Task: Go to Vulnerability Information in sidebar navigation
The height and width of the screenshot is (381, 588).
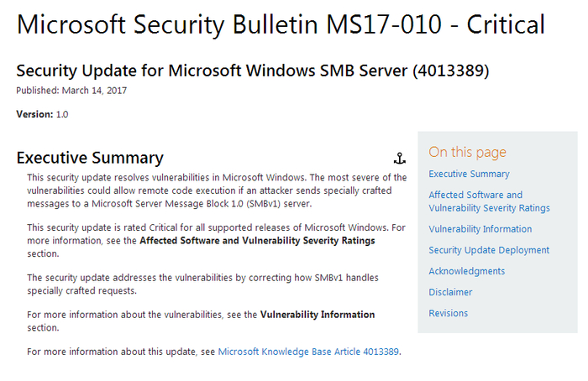Action: 480,229
